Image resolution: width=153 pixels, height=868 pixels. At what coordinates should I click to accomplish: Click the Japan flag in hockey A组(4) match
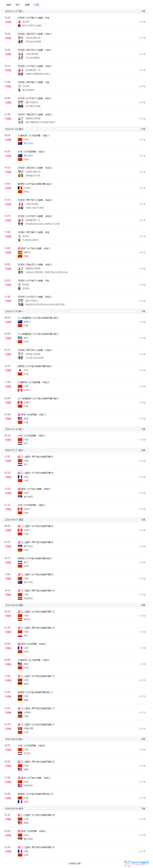pyautogui.click(x=20, y=370)
